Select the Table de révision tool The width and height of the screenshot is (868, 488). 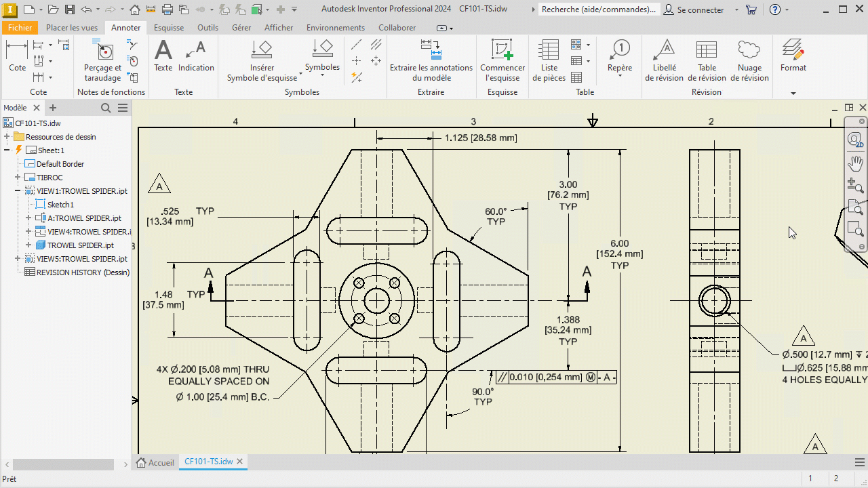tap(707, 60)
